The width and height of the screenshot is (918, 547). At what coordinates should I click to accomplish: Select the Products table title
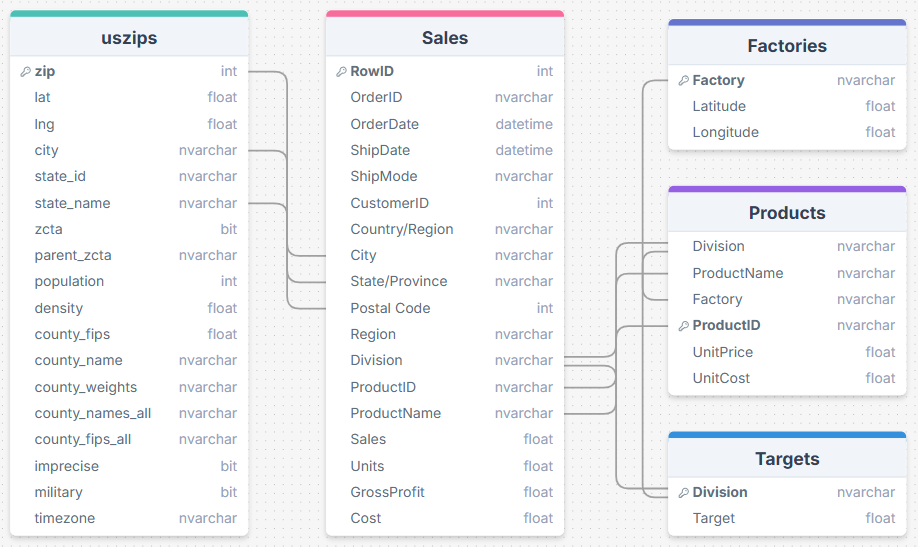coord(787,213)
